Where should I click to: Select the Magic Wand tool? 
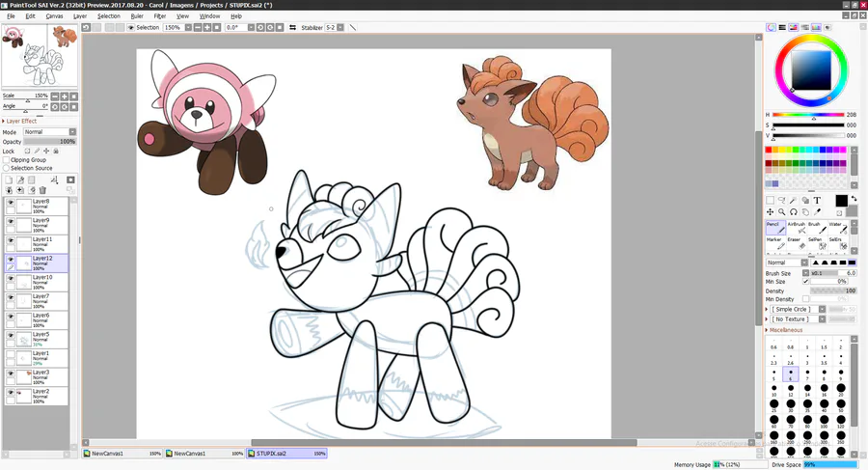794,200
